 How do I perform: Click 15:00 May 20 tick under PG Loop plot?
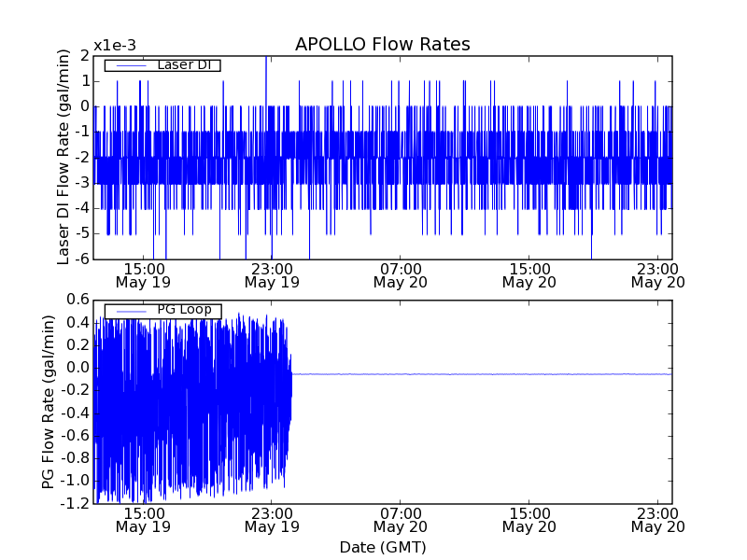529,519
